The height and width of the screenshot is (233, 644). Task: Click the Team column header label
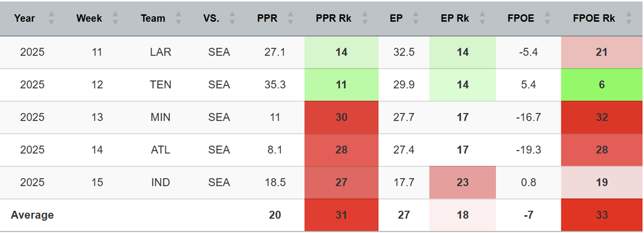coord(153,19)
